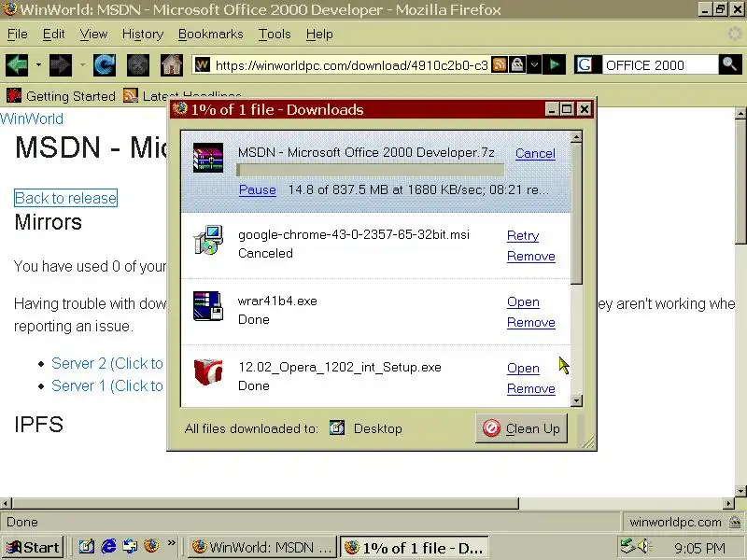The height and width of the screenshot is (560, 747).
Task: Click the Downloads list scroll up arrow
Action: (x=576, y=137)
